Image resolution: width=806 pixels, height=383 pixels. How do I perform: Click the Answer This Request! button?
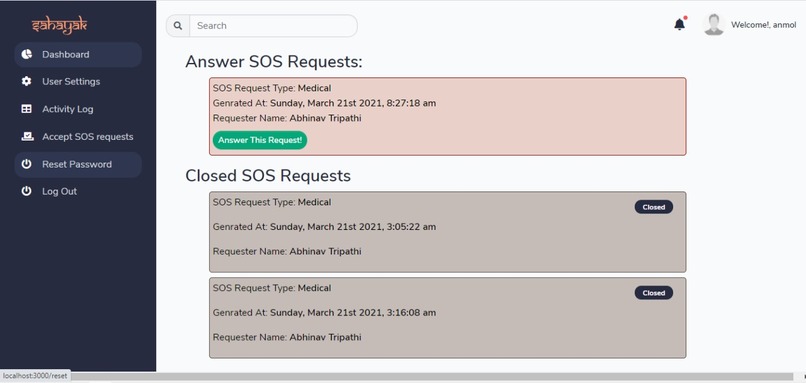(x=260, y=140)
